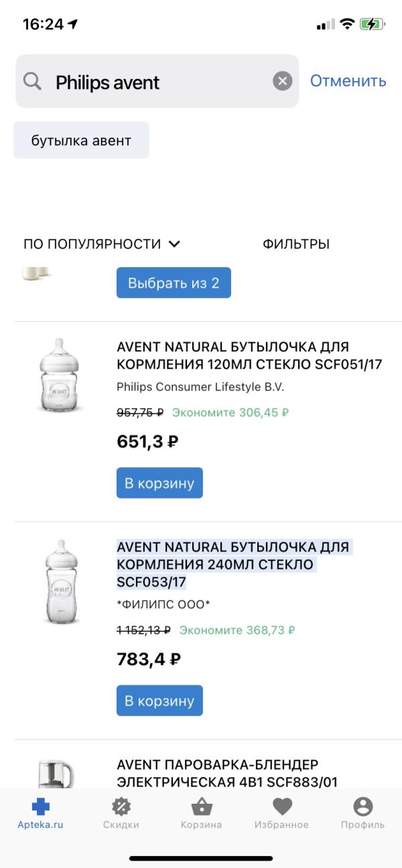Image resolution: width=402 pixels, height=868 pixels.
Task: Add the 651,3 ₽ bottle to cart
Action: pos(159,483)
